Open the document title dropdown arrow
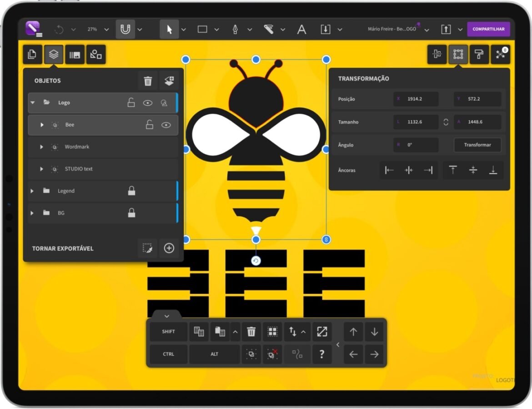The height and width of the screenshot is (409, 532). pos(427,30)
